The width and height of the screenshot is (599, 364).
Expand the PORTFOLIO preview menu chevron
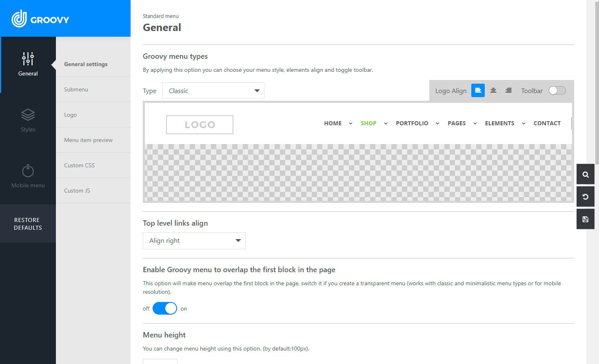437,124
